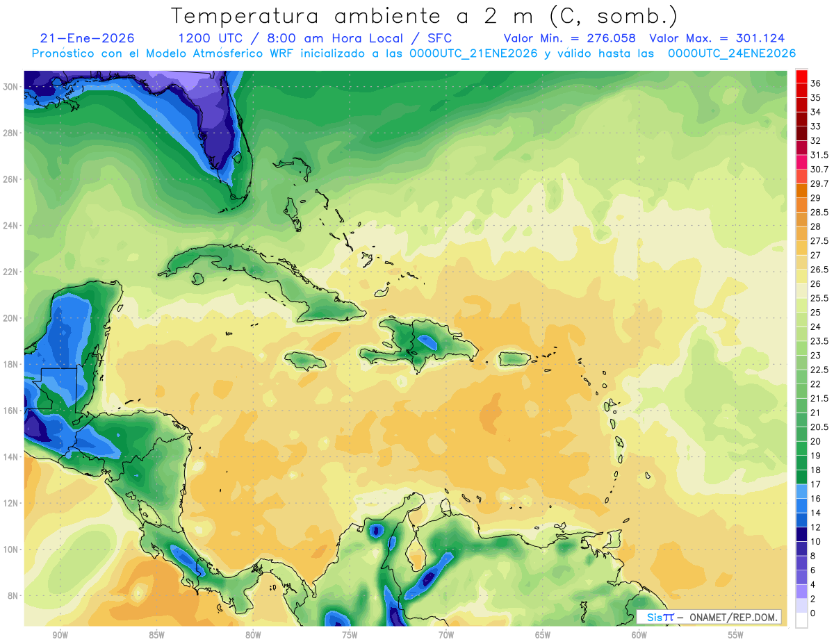Click the 30N latitude axis label
The width and height of the screenshot is (834, 644).
[x=10, y=86]
